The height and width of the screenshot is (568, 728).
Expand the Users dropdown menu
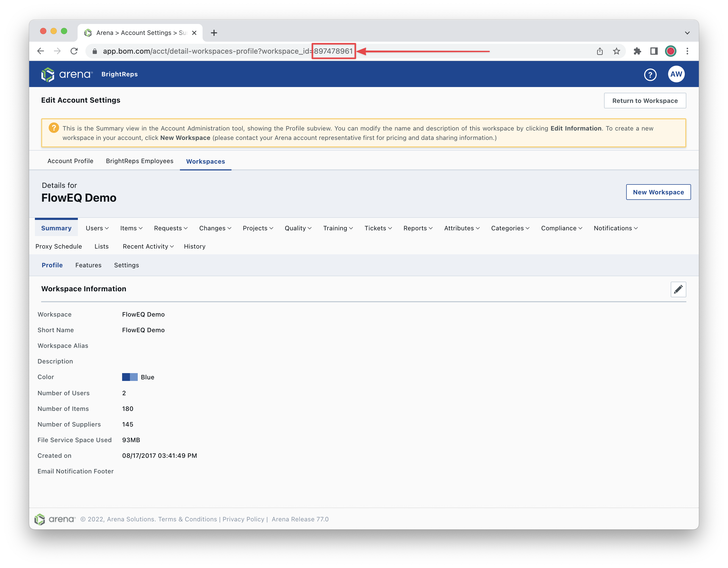(x=97, y=228)
